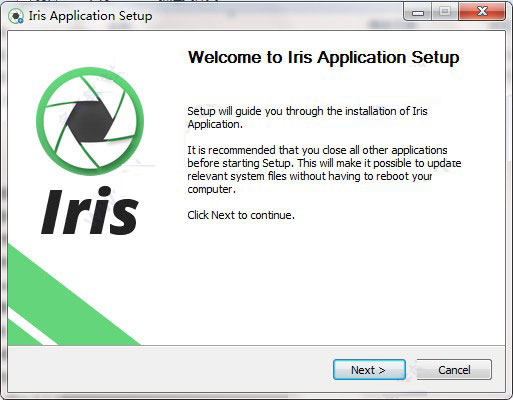513x400 pixels.
Task: Click the Iris icon in the title bar
Action: click(16, 16)
